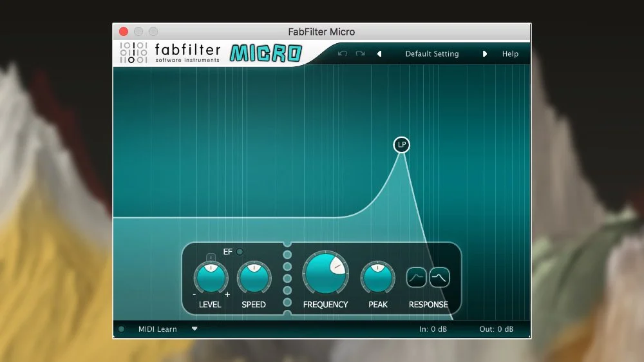Go to next preset with right arrow

[485, 54]
